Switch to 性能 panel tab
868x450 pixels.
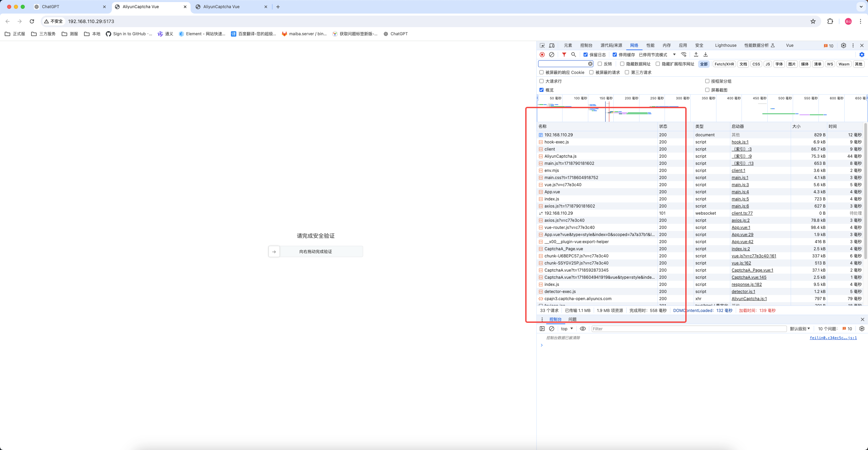click(650, 45)
